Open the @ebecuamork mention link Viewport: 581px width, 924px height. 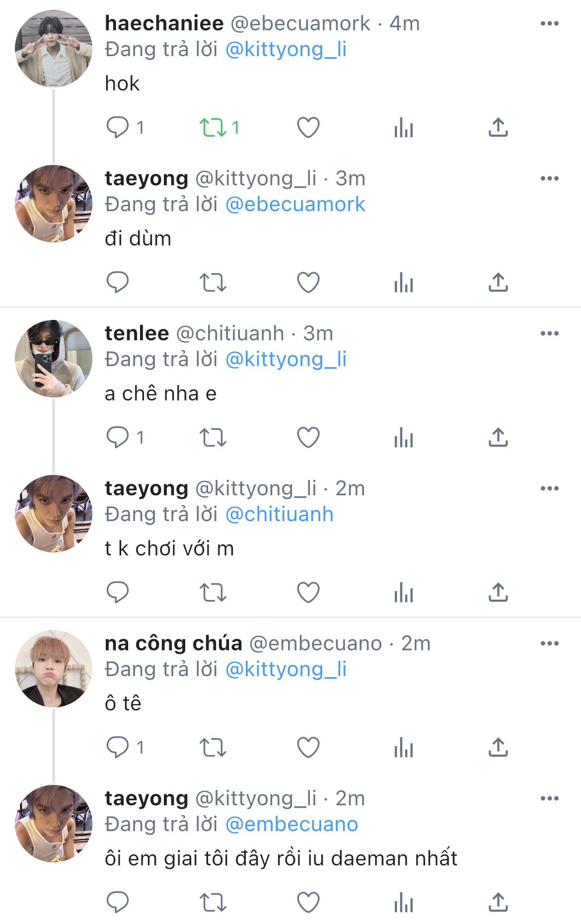[x=295, y=204]
